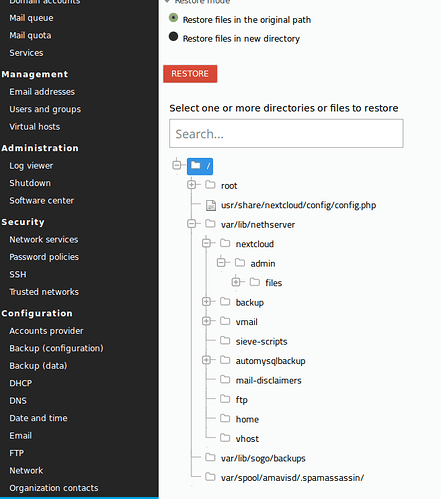441x499 pixels.
Task: Click the var/spool/amavisd/.spamassassin folder icon
Action: click(x=210, y=477)
